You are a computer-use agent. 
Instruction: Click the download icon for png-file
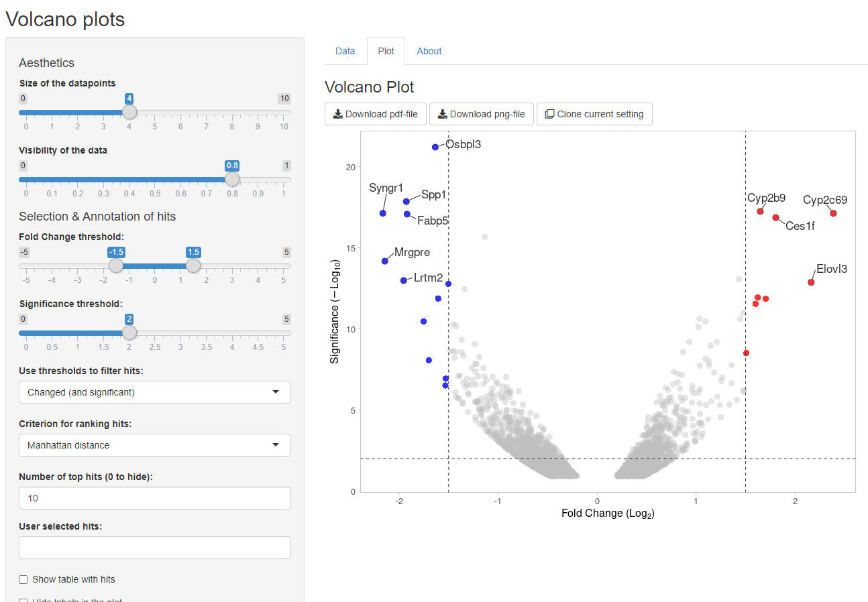[x=443, y=114]
